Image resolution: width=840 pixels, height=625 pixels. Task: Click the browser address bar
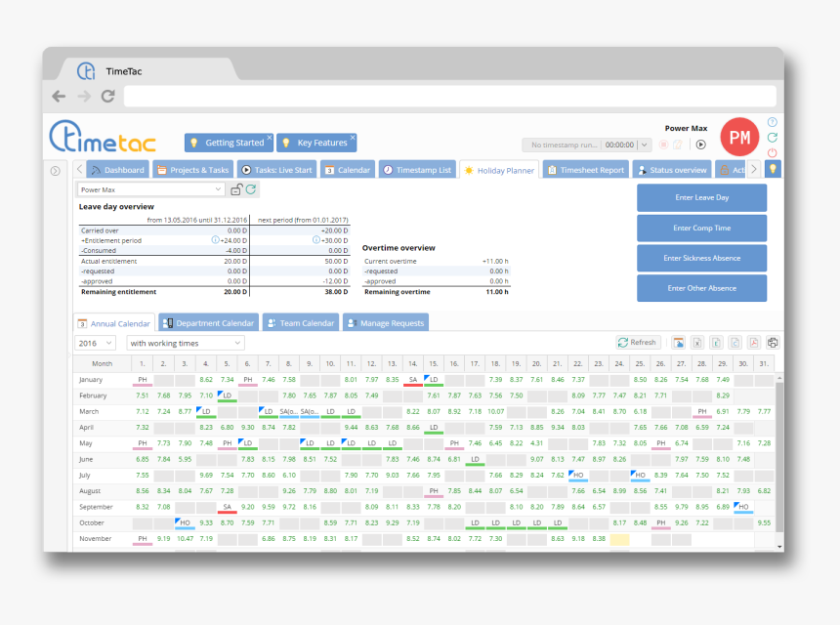click(449, 96)
